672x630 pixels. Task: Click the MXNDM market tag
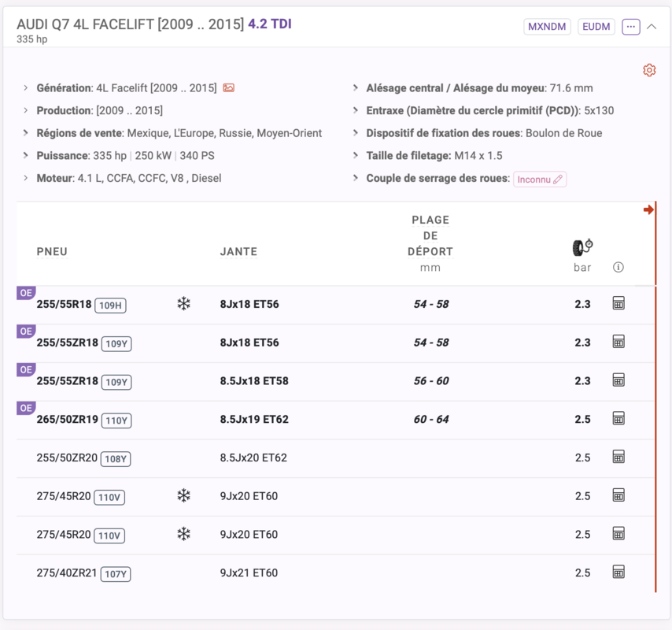pyautogui.click(x=547, y=27)
